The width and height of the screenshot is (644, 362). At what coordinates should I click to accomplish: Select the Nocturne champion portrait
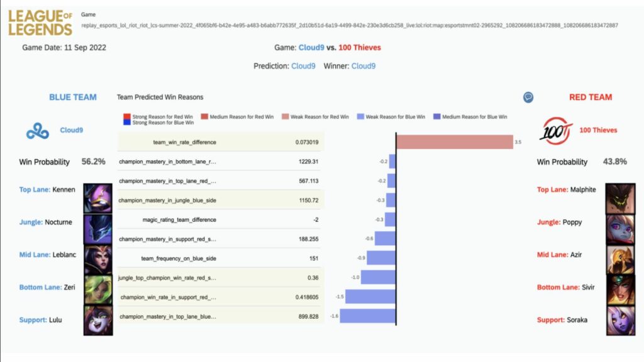pyautogui.click(x=97, y=229)
